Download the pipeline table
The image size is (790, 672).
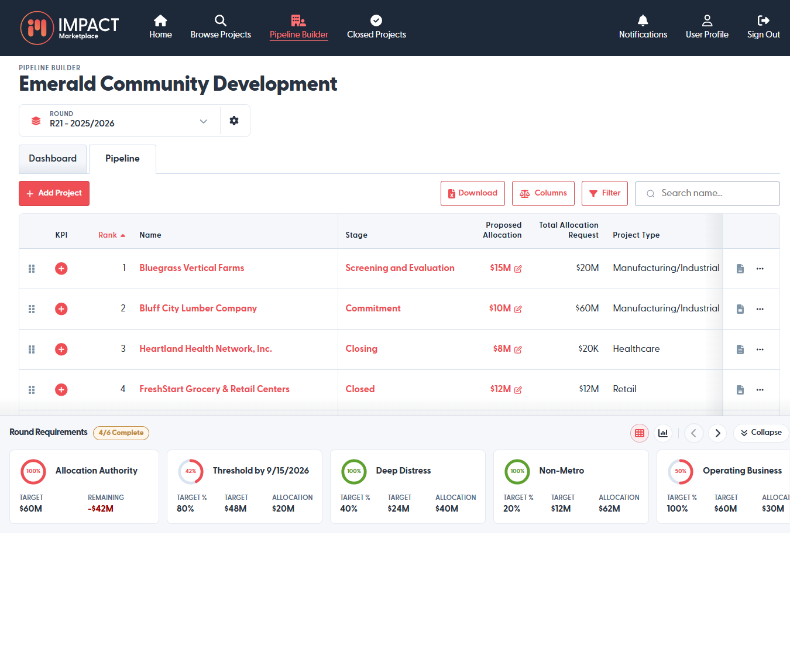(x=473, y=193)
